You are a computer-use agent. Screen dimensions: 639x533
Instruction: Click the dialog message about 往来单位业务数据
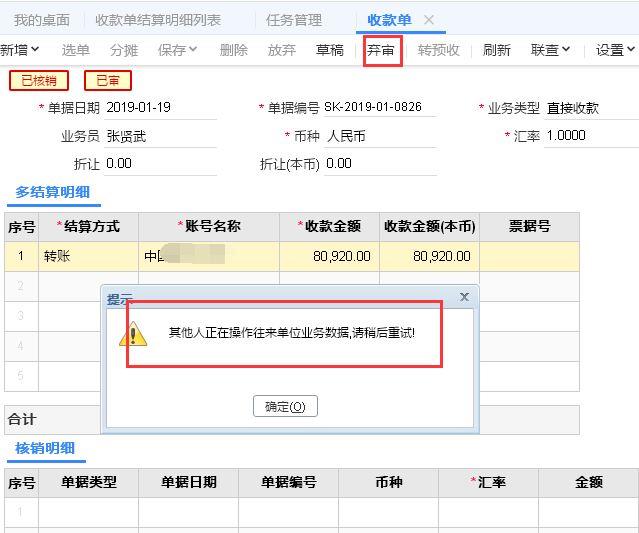[x=292, y=333]
